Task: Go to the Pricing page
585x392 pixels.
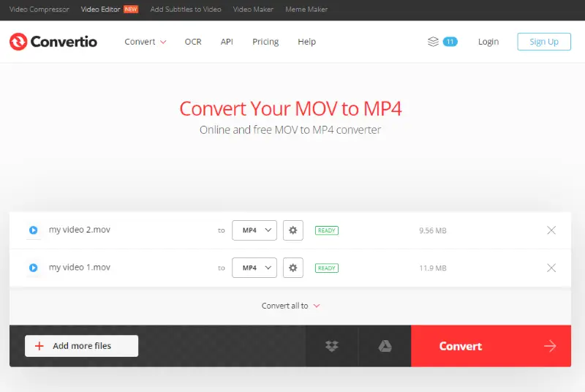Action: tap(265, 42)
